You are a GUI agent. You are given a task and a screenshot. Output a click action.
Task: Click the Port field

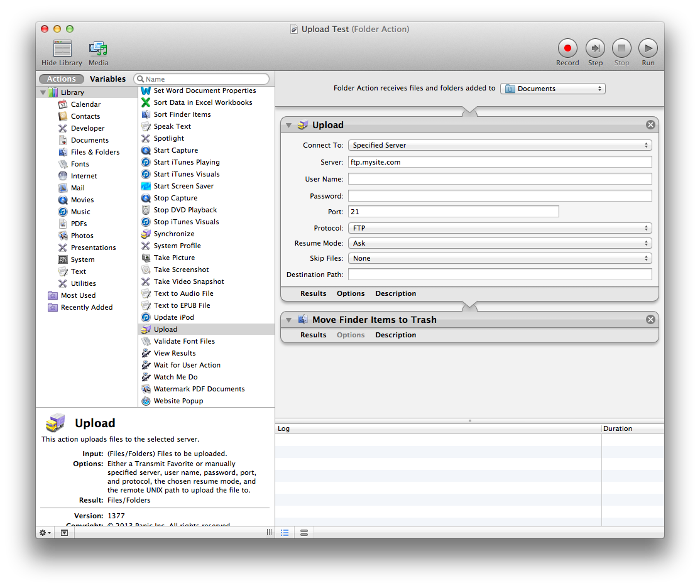[x=454, y=212]
